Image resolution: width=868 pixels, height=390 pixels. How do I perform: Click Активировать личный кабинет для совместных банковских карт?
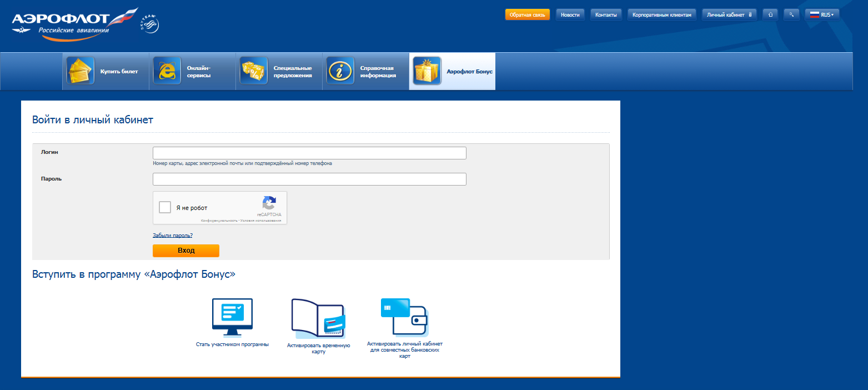pyautogui.click(x=405, y=350)
